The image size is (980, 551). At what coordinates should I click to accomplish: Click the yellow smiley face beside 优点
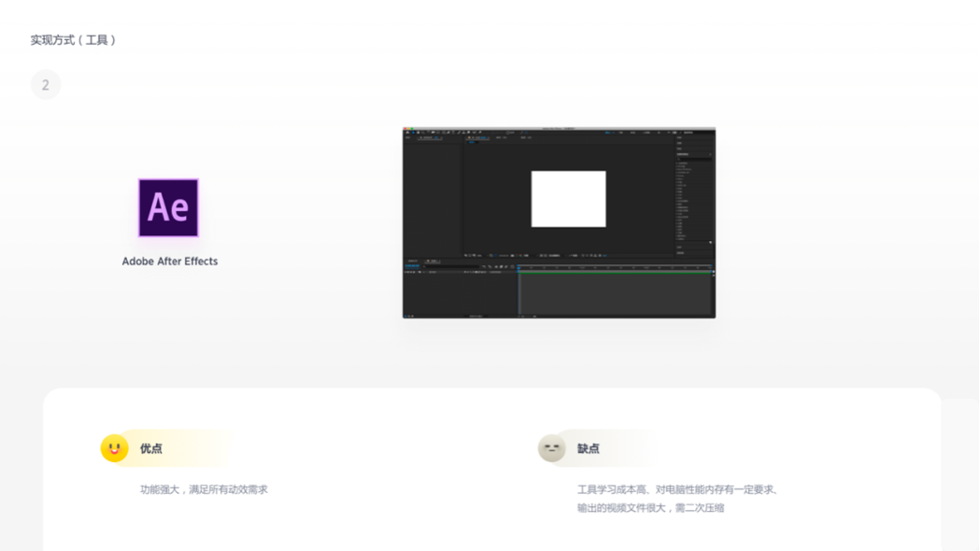pos(114,448)
